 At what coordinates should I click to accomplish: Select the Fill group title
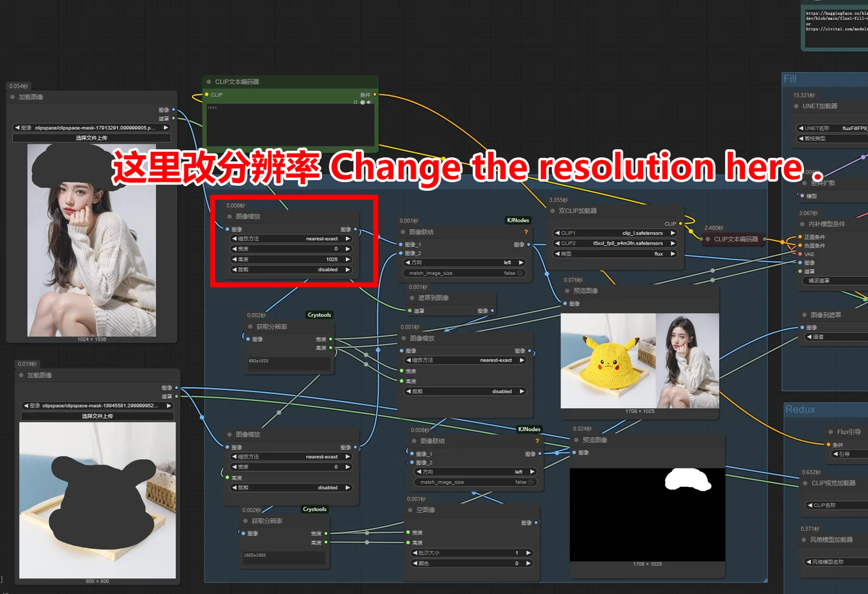click(x=790, y=79)
